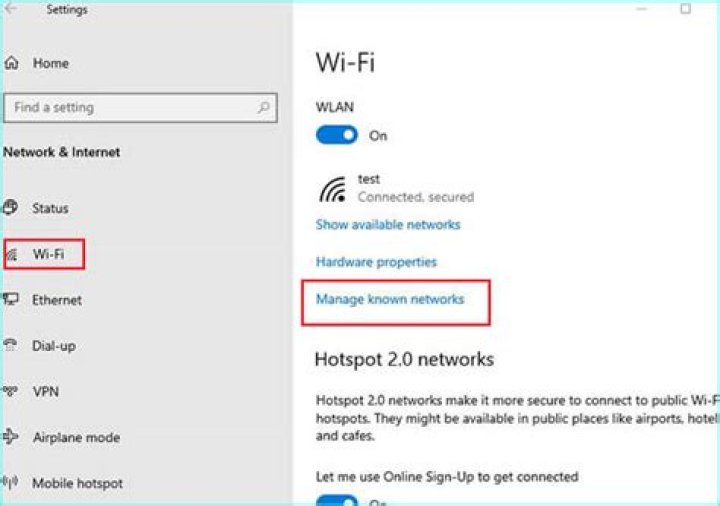Turn off the WLAN toggle
720x506 pixels.
point(337,135)
